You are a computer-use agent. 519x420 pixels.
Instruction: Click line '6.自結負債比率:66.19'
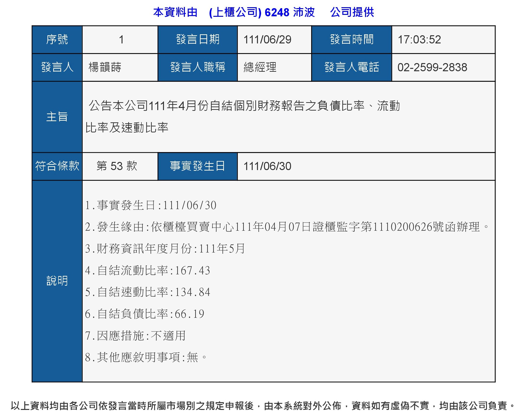coord(145,314)
